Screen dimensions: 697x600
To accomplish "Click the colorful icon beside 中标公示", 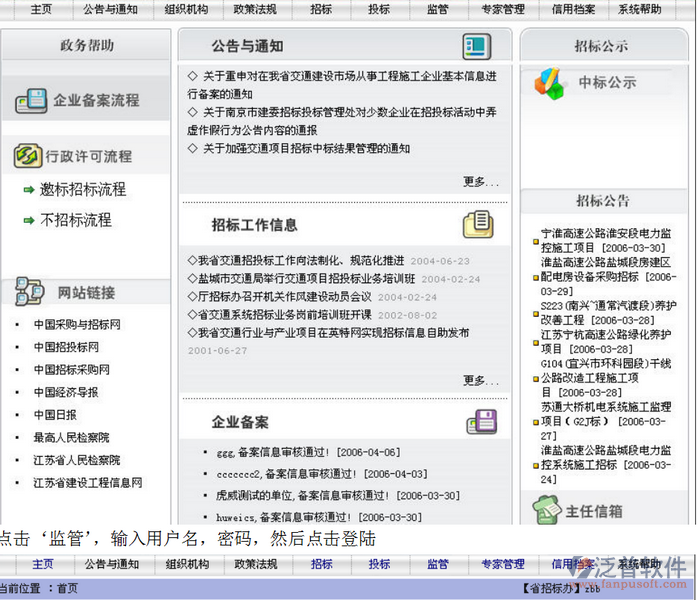I will click(548, 82).
